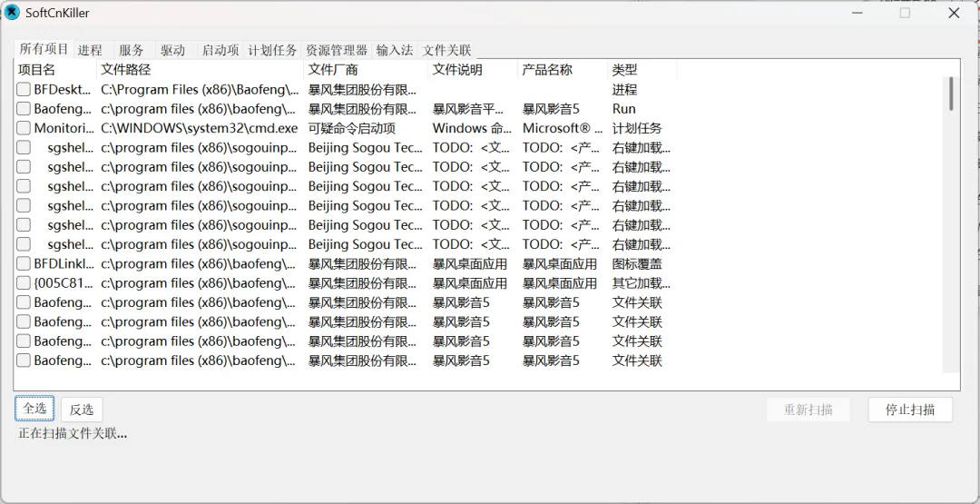The height and width of the screenshot is (504, 980).
Task: Click the {005C81... item name
Action: pos(63,283)
